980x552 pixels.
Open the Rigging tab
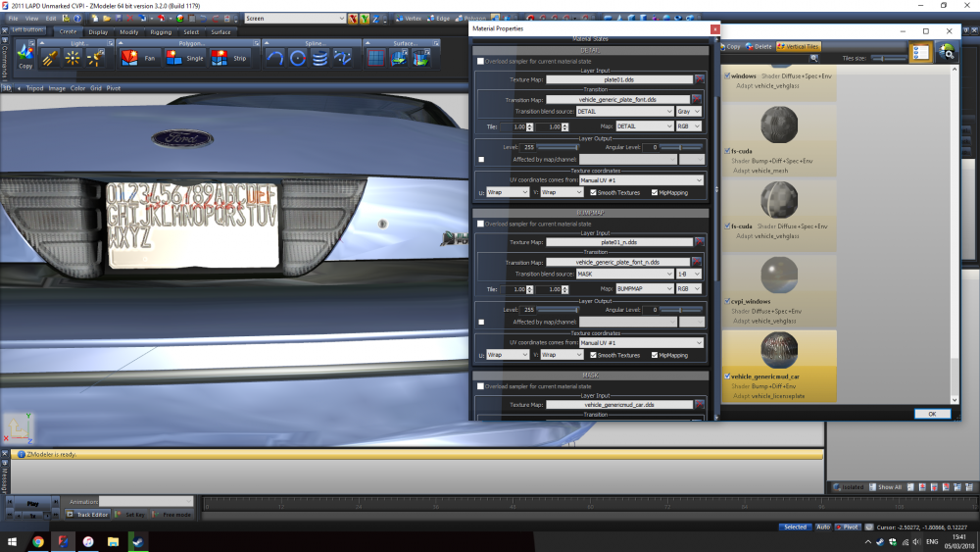161,32
